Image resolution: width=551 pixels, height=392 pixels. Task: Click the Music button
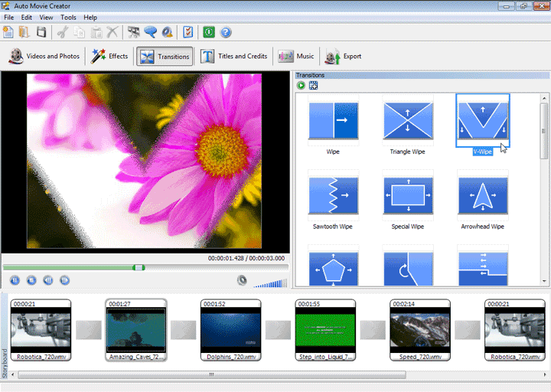point(296,56)
